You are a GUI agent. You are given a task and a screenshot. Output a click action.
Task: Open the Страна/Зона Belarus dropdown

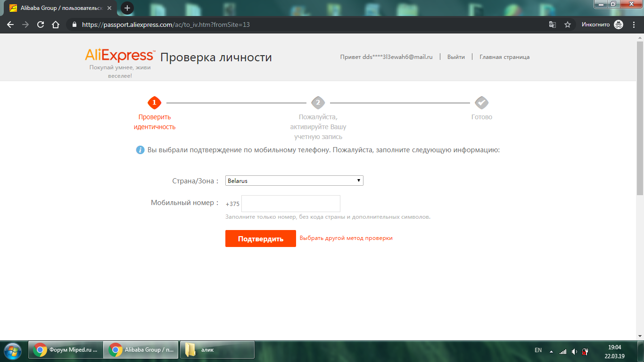point(294,181)
